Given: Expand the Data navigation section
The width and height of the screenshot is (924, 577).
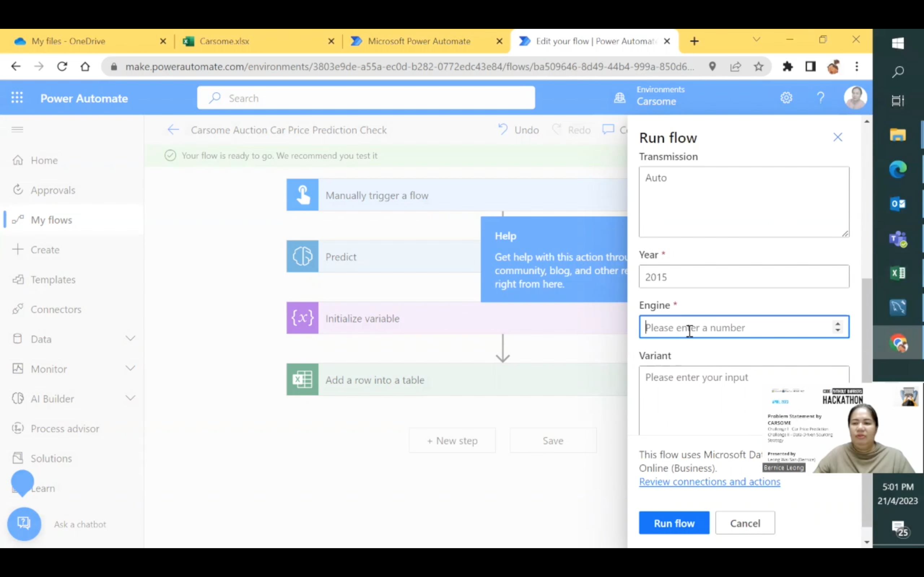Looking at the screenshot, I should point(130,339).
